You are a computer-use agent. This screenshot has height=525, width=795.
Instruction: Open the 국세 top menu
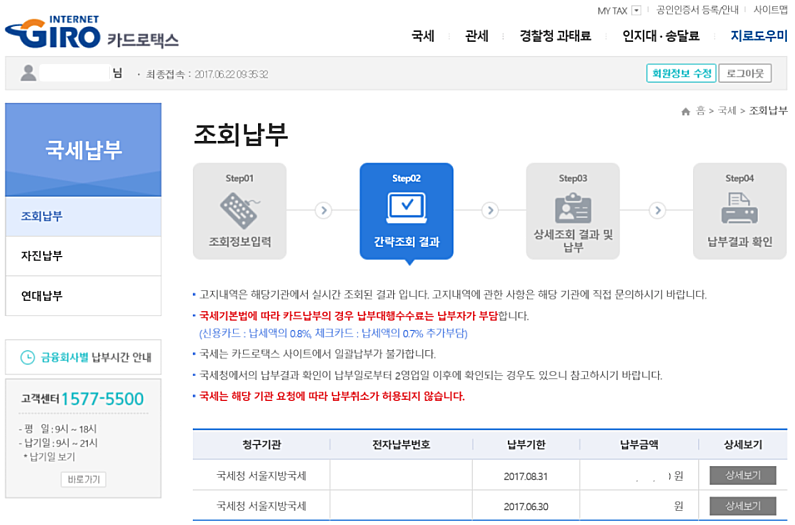coord(422,36)
